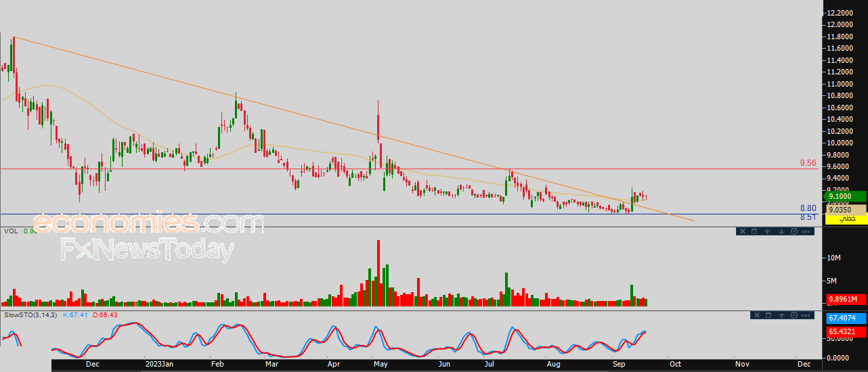
Task: Click the 2023Jan date label
Action: tap(160, 364)
